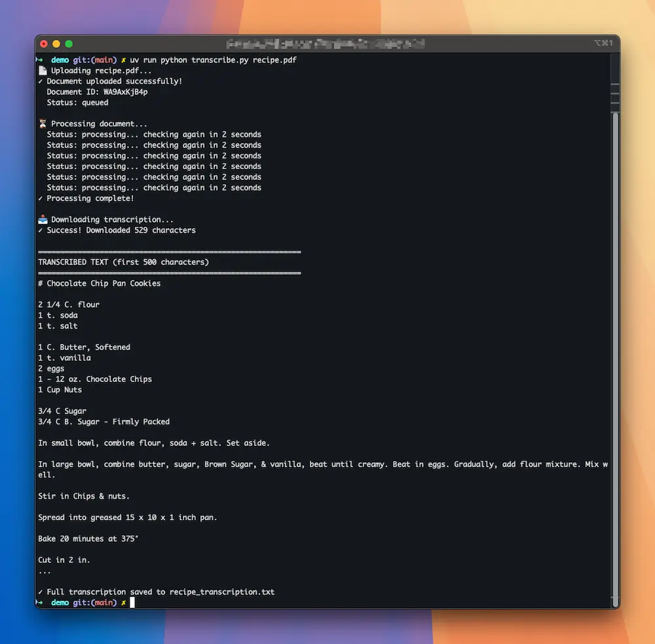Image resolution: width=655 pixels, height=644 pixels.
Task: Click the Document ID WA9AxKjB4p value
Action: coord(125,92)
